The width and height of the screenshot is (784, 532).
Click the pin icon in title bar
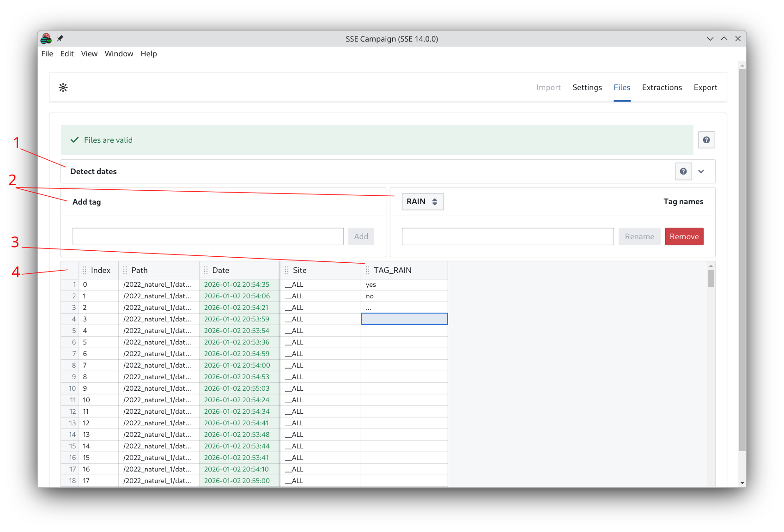(x=60, y=38)
